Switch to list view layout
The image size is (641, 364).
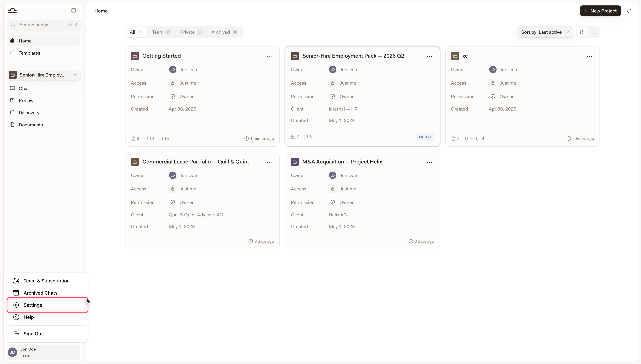[594, 32]
